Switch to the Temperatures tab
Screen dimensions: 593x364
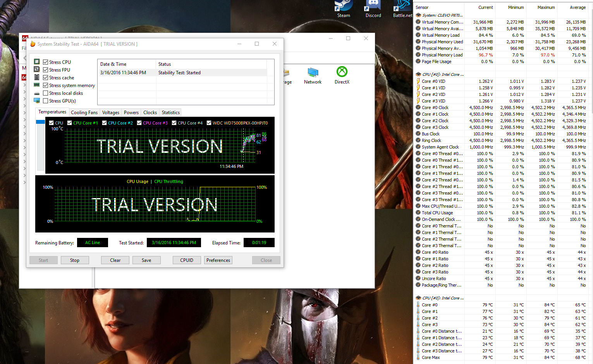click(x=52, y=112)
